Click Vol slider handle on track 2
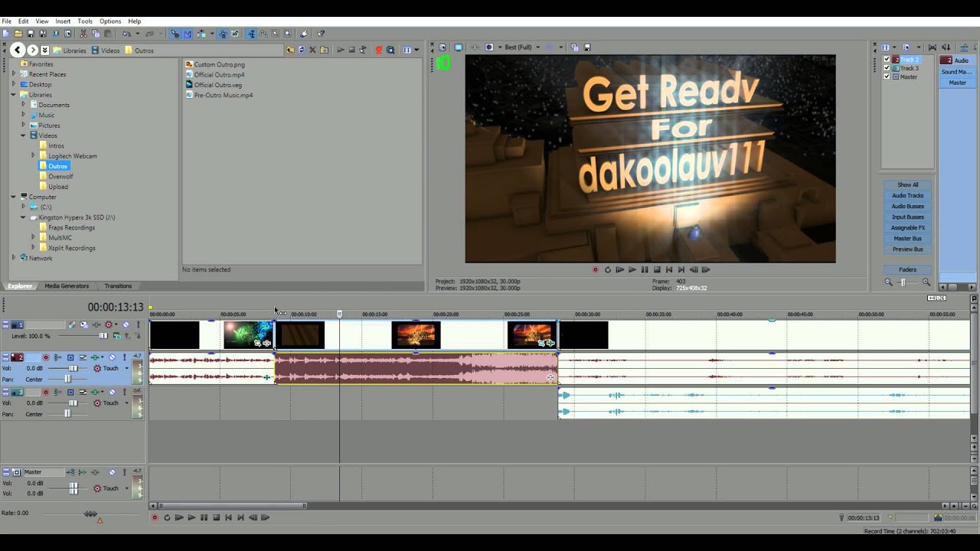Viewport: 980px width, 551px height. point(73,368)
